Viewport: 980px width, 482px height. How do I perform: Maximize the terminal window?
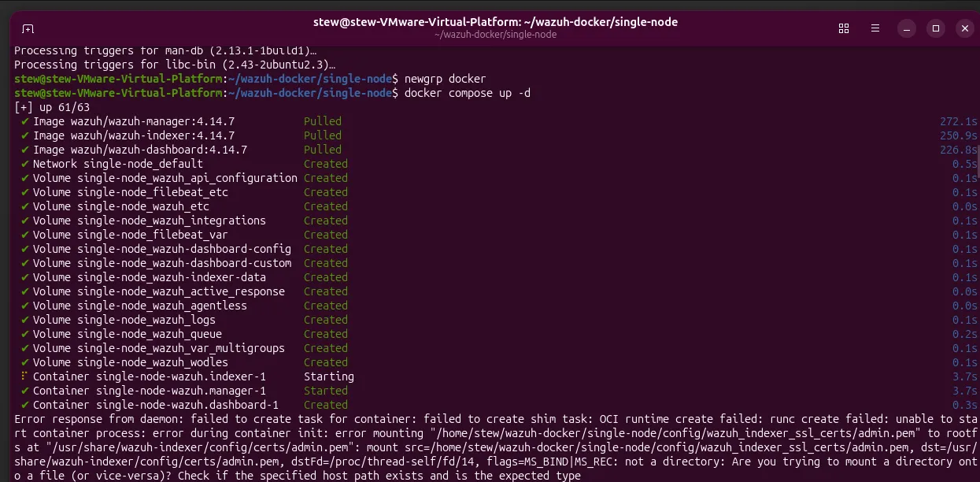tap(936, 28)
